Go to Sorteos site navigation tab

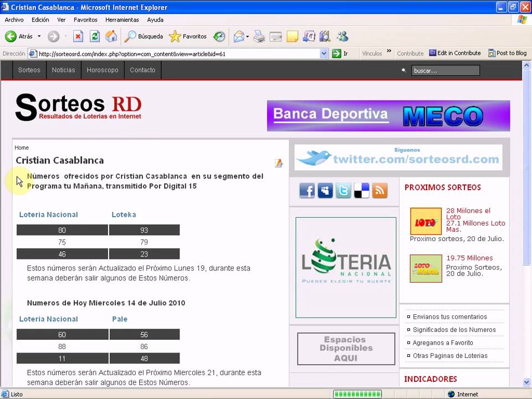(29, 70)
